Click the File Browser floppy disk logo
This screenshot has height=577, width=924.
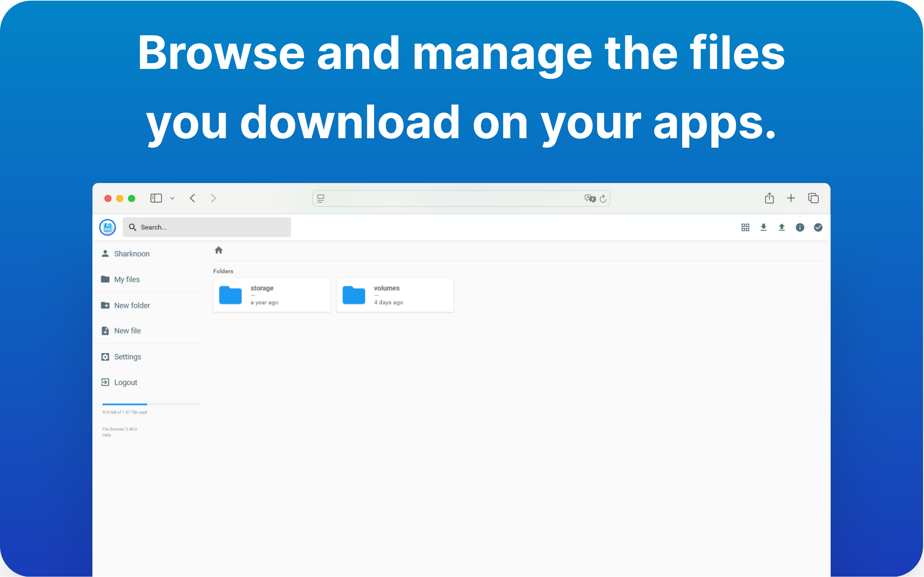(x=108, y=228)
